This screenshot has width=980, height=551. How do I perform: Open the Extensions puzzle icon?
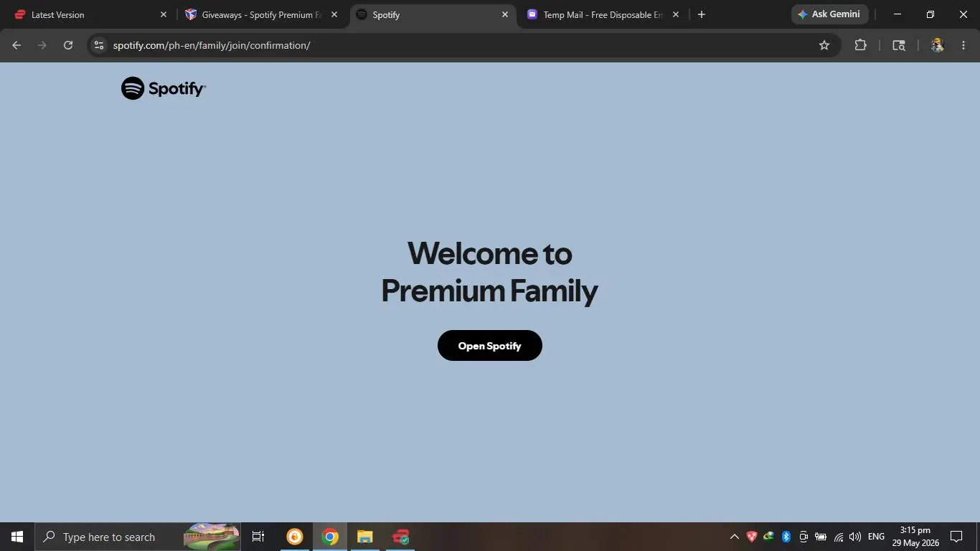860,45
